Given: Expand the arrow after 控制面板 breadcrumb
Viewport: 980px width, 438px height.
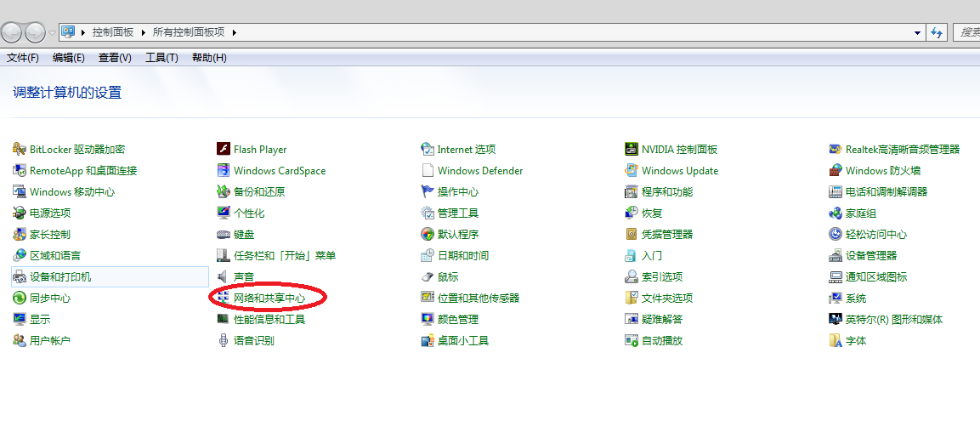Looking at the screenshot, I should tap(143, 32).
